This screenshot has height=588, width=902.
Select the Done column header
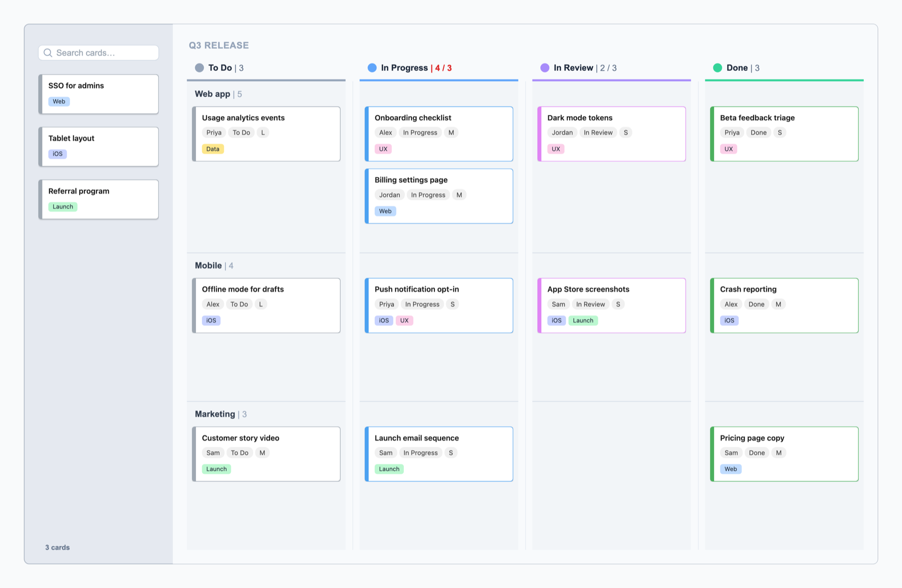pos(784,68)
